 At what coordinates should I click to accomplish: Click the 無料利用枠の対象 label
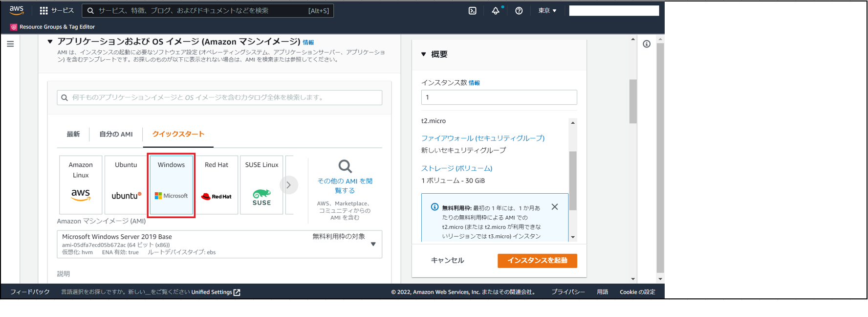339,237
